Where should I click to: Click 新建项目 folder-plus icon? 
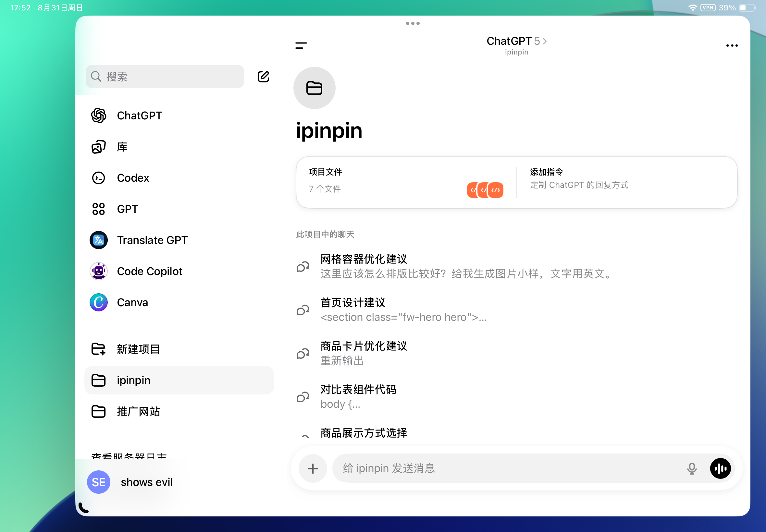[99, 349]
